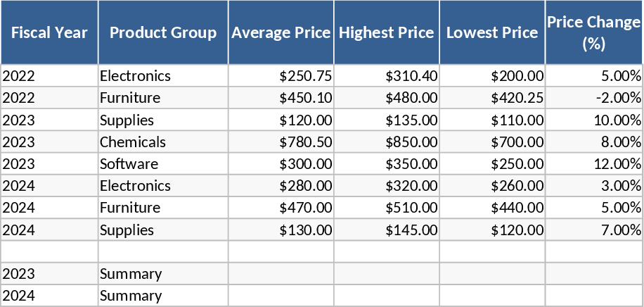644x307 pixels.
Task: Click the Fiscal Year column header
Action: pyautogui.click(x=49, y=32)
